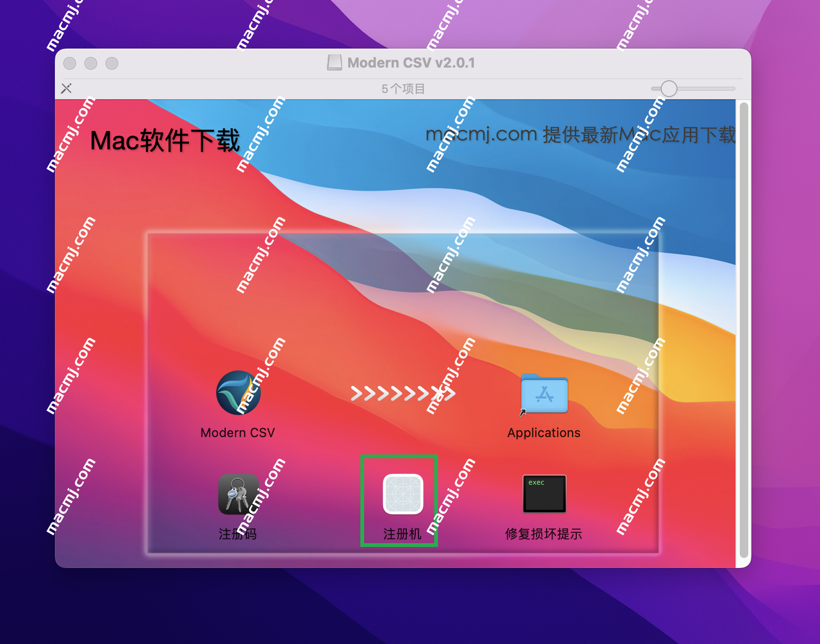Viewport: 820px width, 644px height.
Task: Close the Modern CSV v2.0.1 window
Action: (70, 63)
